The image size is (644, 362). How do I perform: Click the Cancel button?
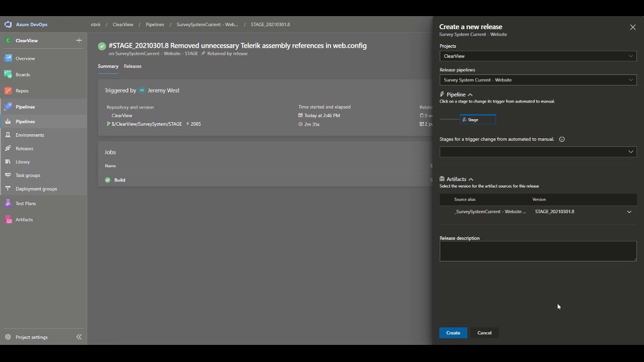(485, 333)
